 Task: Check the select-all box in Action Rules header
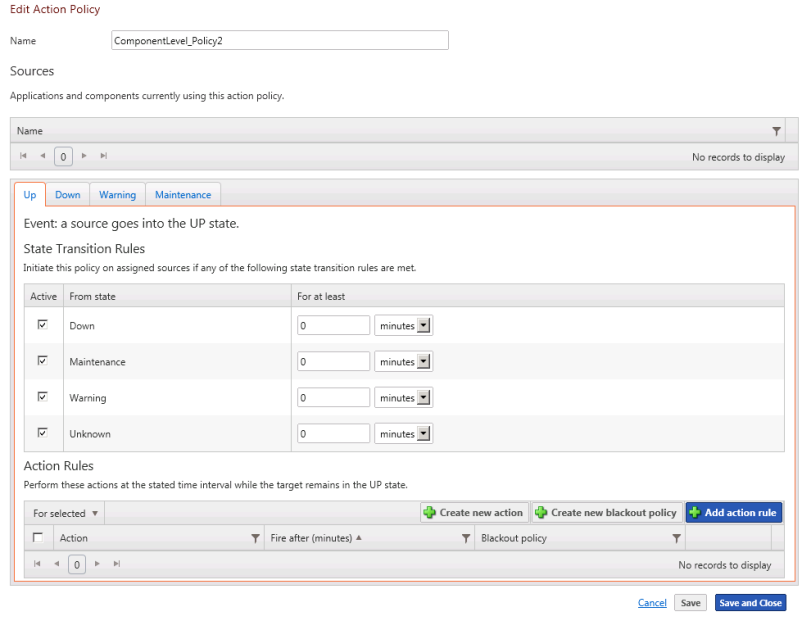[38, 537]
